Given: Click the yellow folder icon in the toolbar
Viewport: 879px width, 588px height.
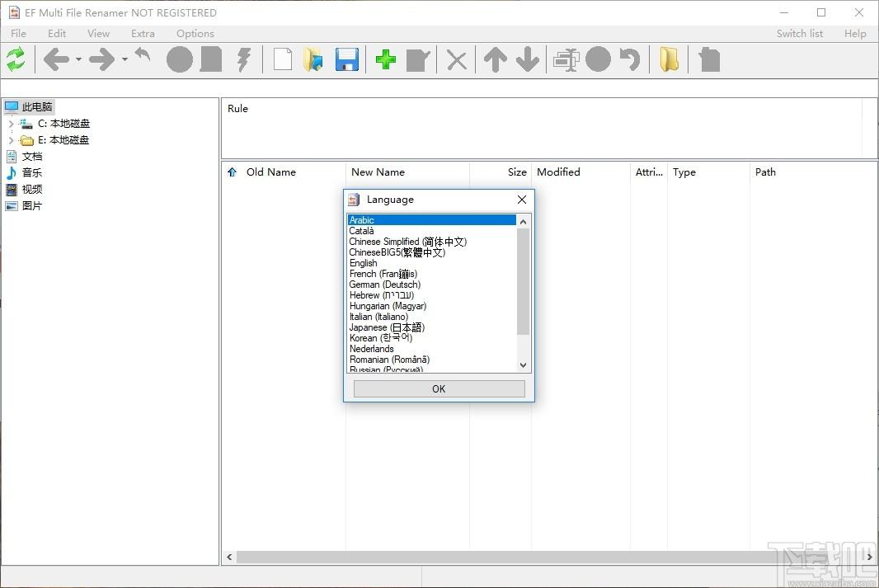Looking at the screenshot, I should tap(670, 59).
